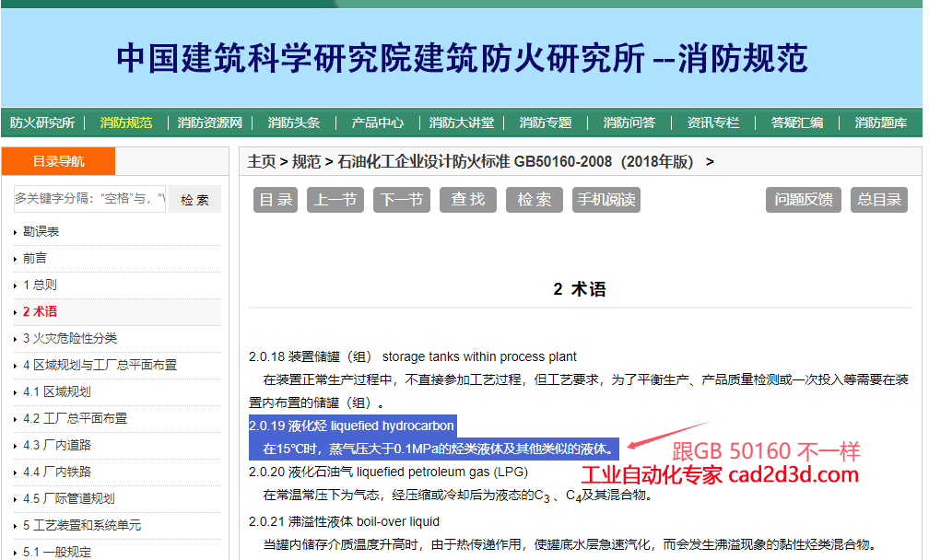Open 产品中心 nav item

(378, 122)
